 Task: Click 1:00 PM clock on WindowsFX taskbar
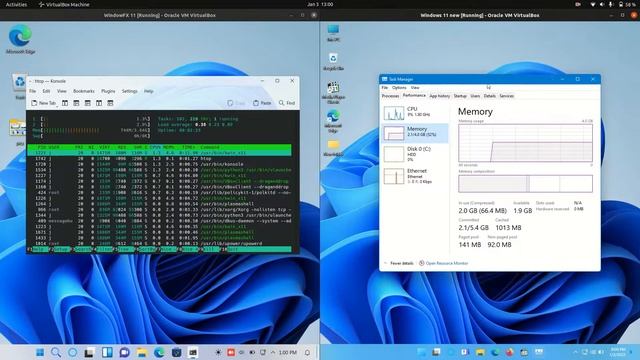[x=288, y=352]
